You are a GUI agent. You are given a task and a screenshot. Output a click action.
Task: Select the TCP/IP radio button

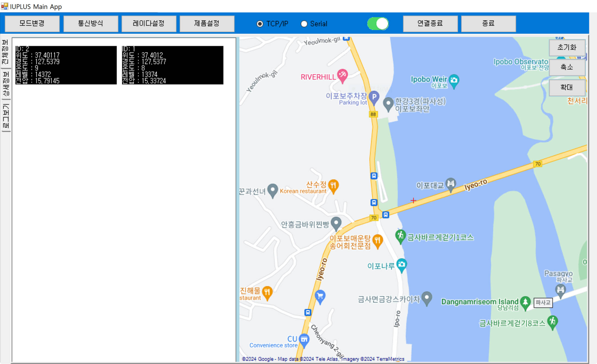260,24
